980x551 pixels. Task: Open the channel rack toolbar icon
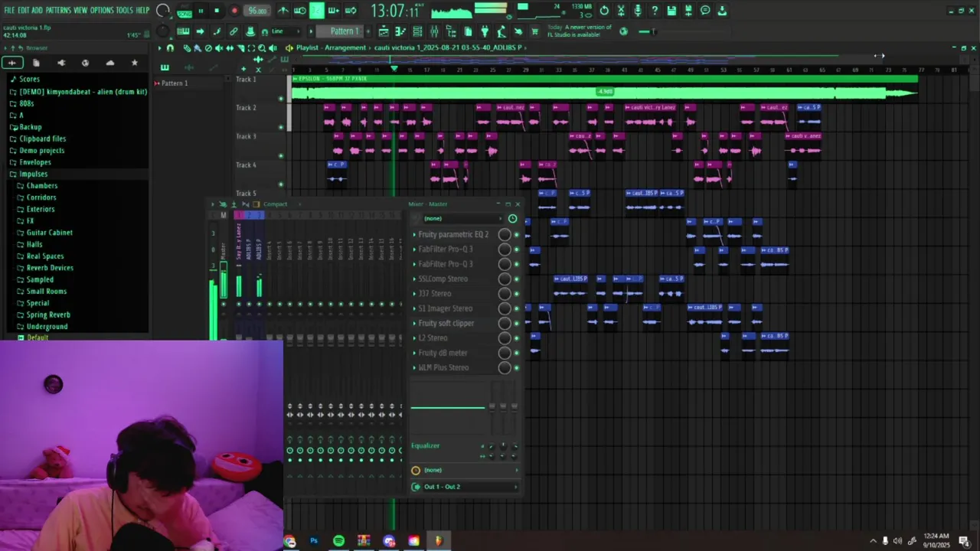pos(417,31)
